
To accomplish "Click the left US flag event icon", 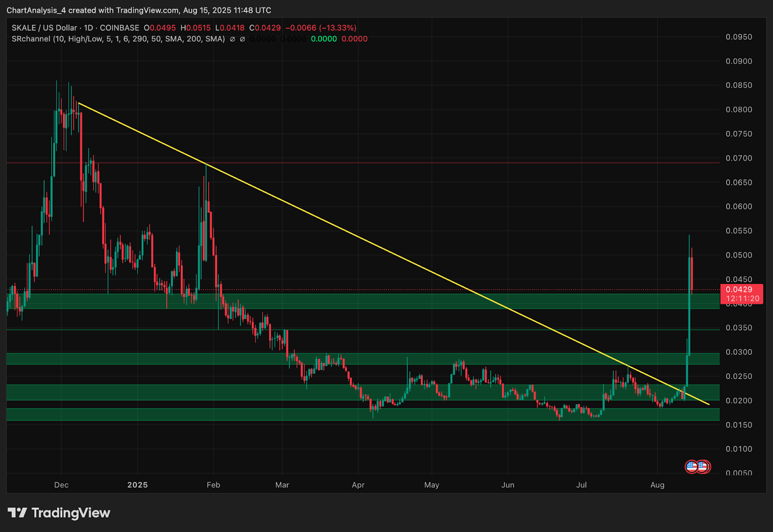I will (692, 467).
